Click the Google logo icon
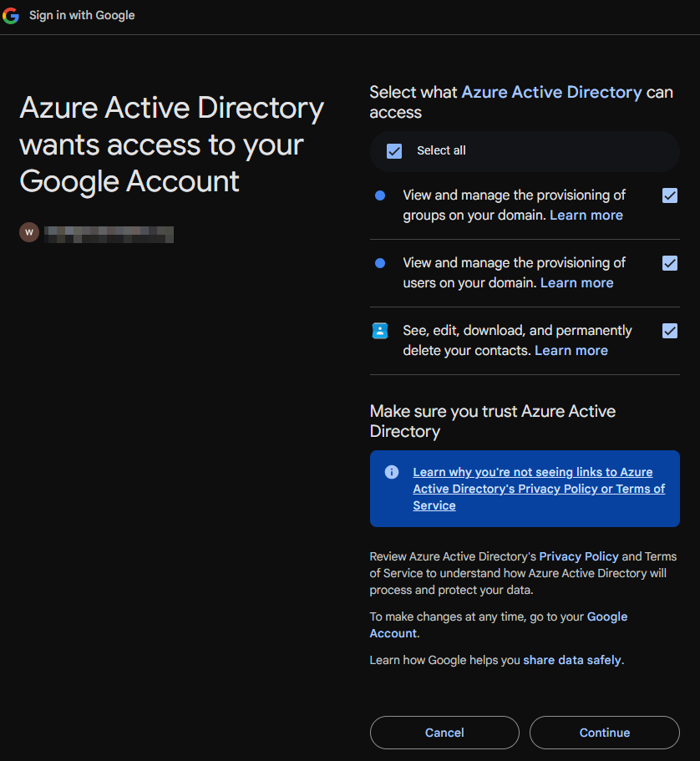 click(x=11, y=16)
